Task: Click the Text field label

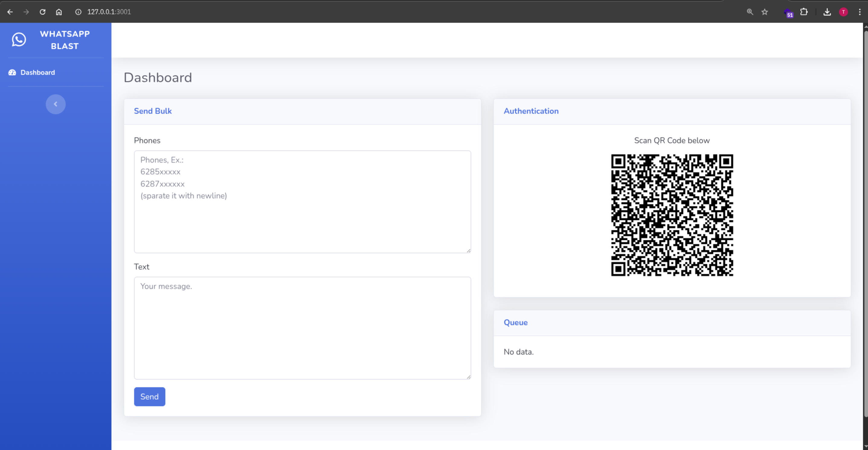Action: [142, 267]
